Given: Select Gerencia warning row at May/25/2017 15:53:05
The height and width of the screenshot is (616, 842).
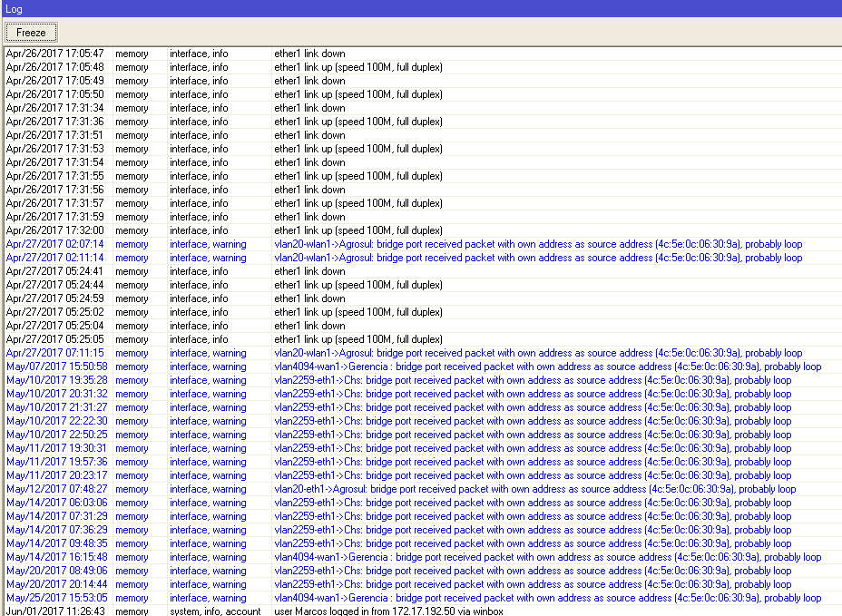Looking at the screenshot, I should tap(423, 598).
